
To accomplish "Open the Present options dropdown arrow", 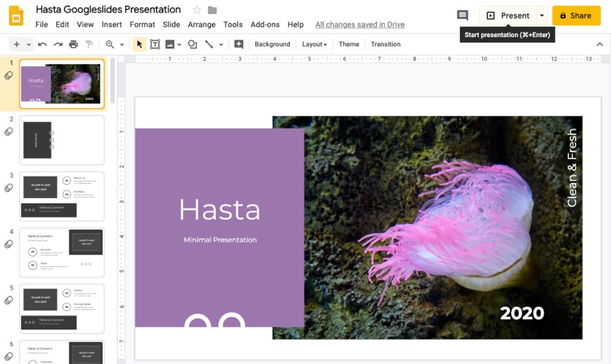I will tap(542, 16).
